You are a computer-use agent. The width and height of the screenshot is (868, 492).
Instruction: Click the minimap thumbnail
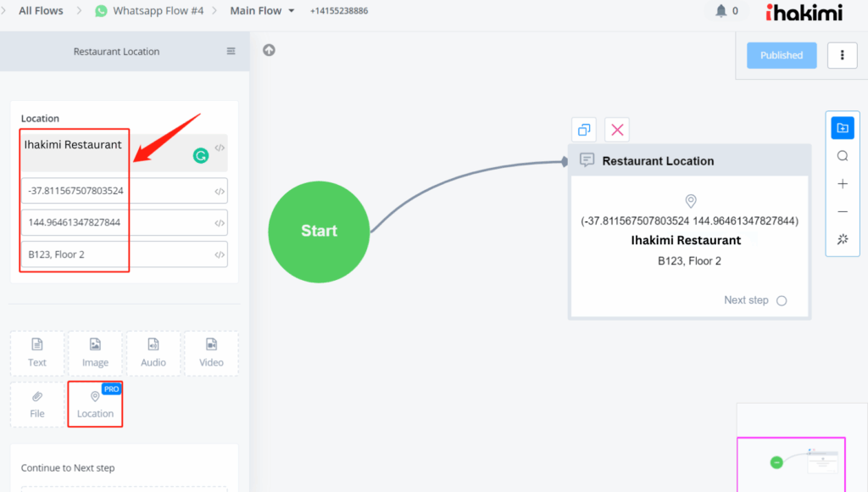(801, 463)
